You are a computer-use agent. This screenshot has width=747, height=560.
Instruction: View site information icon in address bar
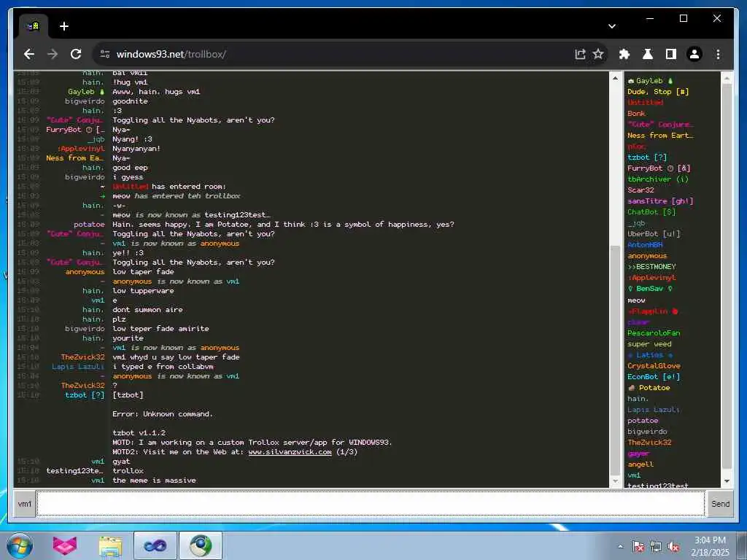105,54
